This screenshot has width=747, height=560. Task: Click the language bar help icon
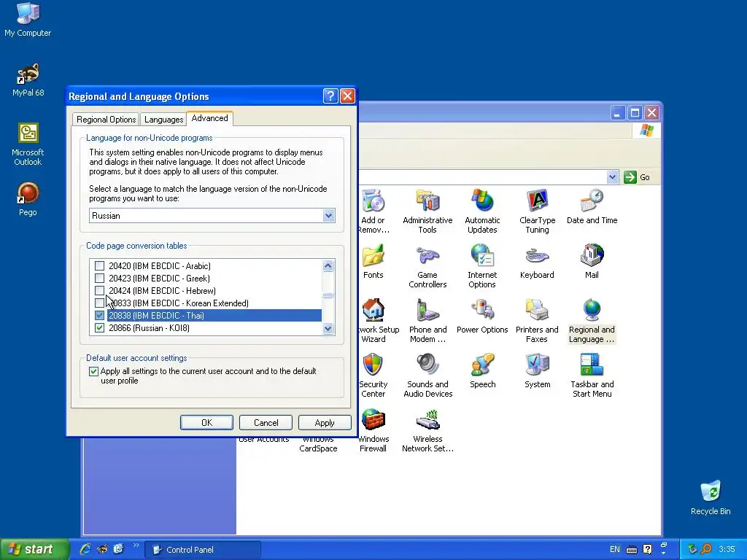tap(647, 550)
